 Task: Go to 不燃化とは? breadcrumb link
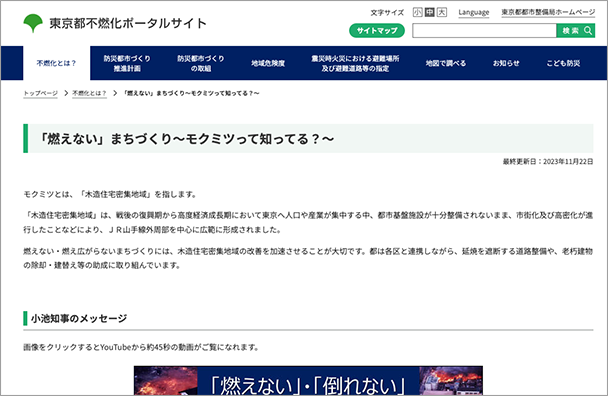(x=89, y=93)
